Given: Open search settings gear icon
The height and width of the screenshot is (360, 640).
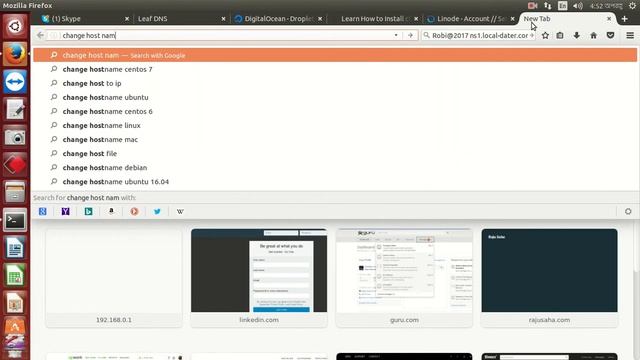Looking at the screenshot, I should (628, 211).
